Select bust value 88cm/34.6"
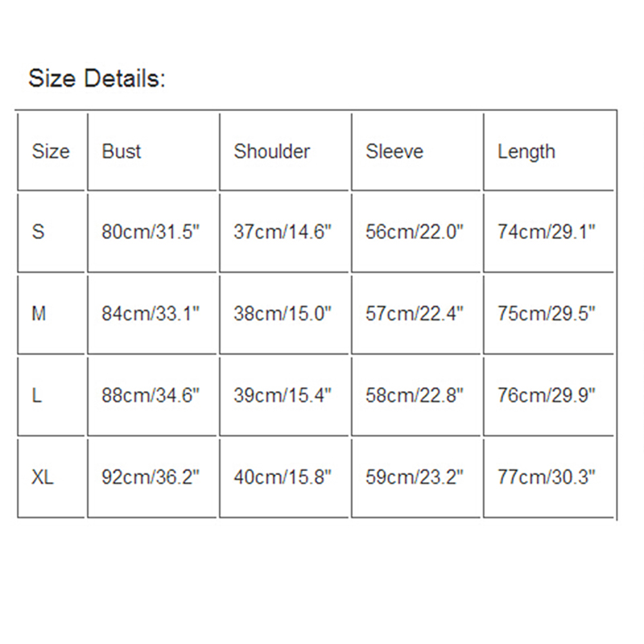The image size is (644, 644). point(151,395)
